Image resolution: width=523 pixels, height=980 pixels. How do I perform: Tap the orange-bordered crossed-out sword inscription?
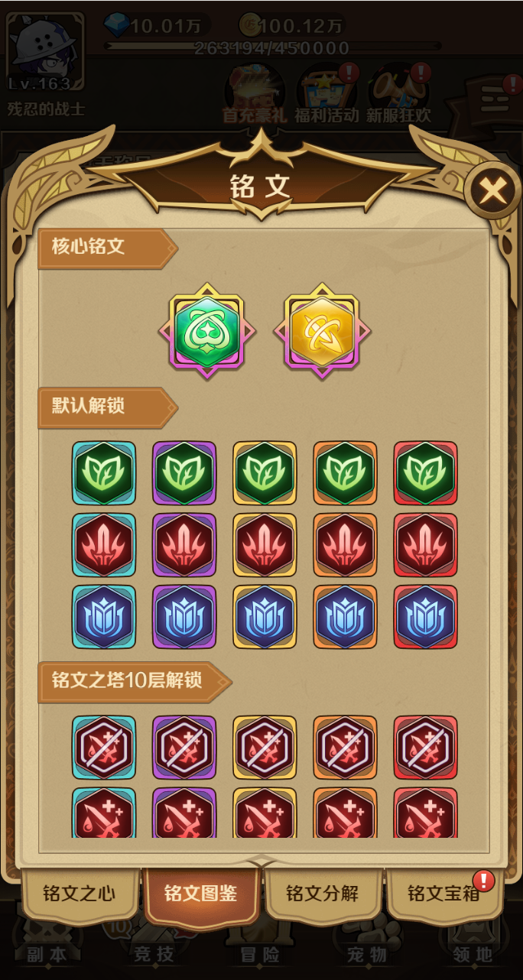(x=345, y=748)
